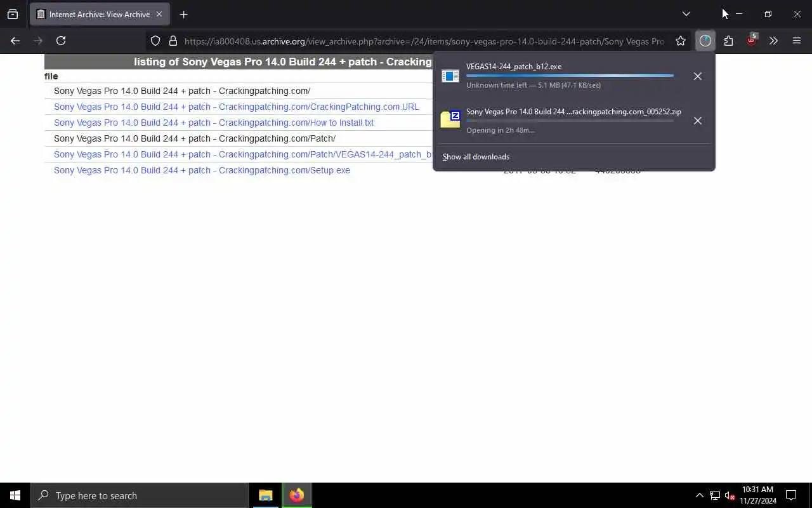Open the clock showing 10:31 AM
The width and height of the screenshot is (812, 508).
pos(757,495)
